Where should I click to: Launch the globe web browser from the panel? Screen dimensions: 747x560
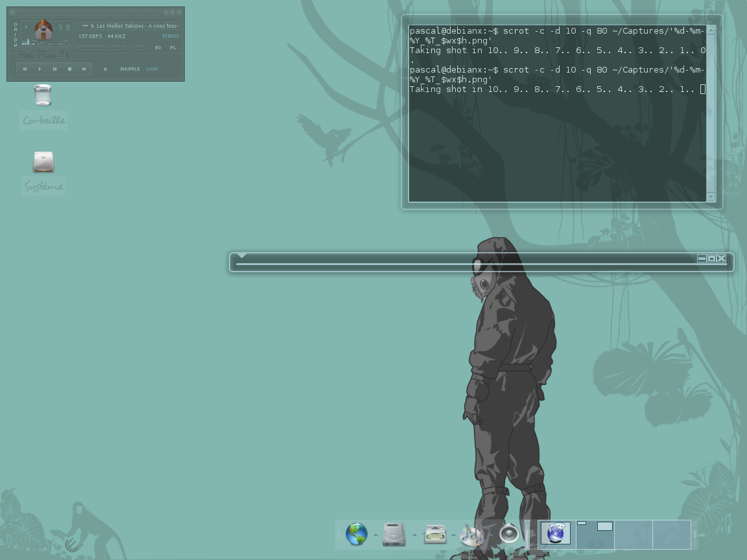tap(357, 534)
